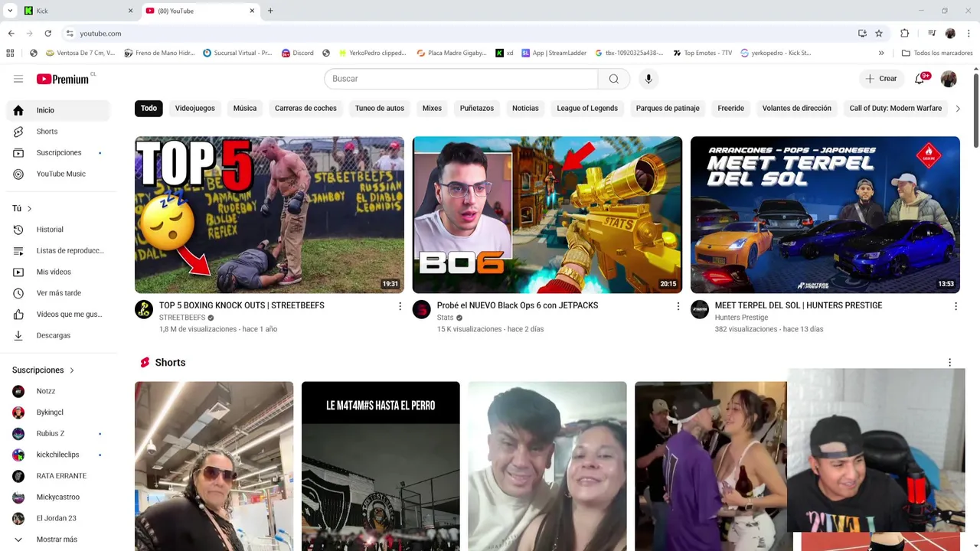Image resolution: width=980 pixels, height=551 pixels.
Task: Open the notifications bell
Action: 920,79
